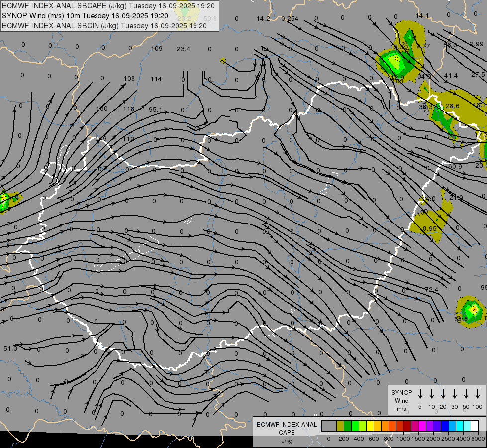The height and width of the screenshot is (448, 487).
Task: Pick the cyan swatch left of 4000 tick
Action: pyautogui.click(x=459, y=426)
